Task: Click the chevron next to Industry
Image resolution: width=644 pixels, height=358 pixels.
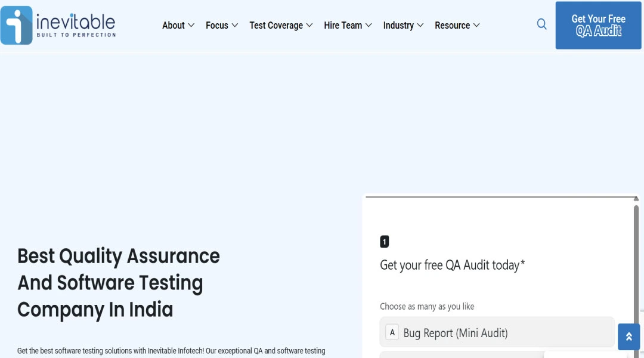Action: point(420,25)
